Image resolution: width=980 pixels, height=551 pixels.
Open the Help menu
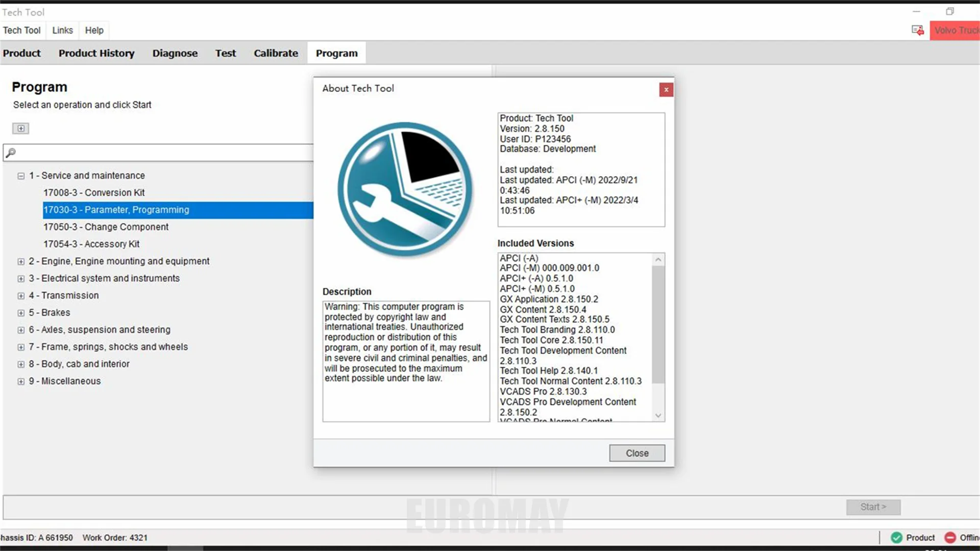(x=94, y=30)
